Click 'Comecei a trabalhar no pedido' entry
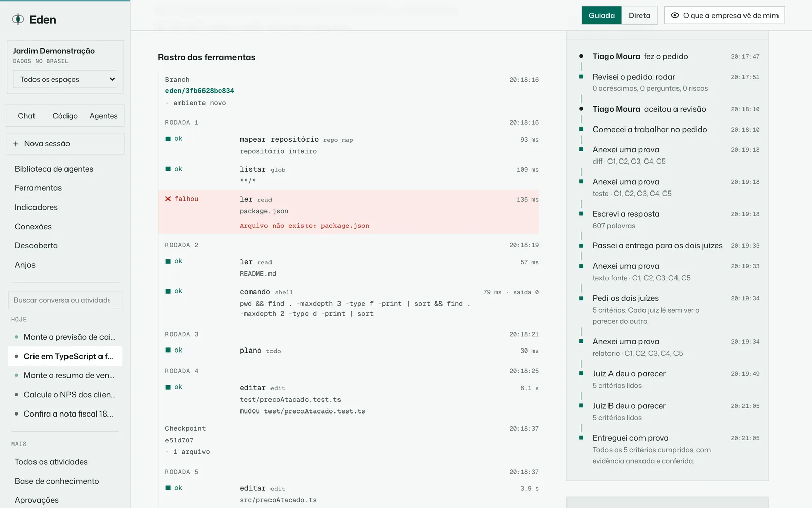Screen dimensions: 812x508 pos(650,130)
